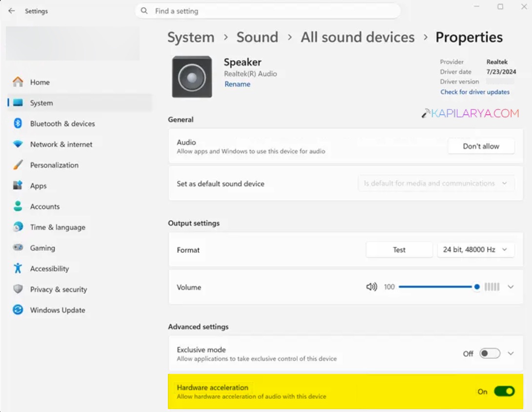Click the Accessibility figure icon

coord(18,268)
